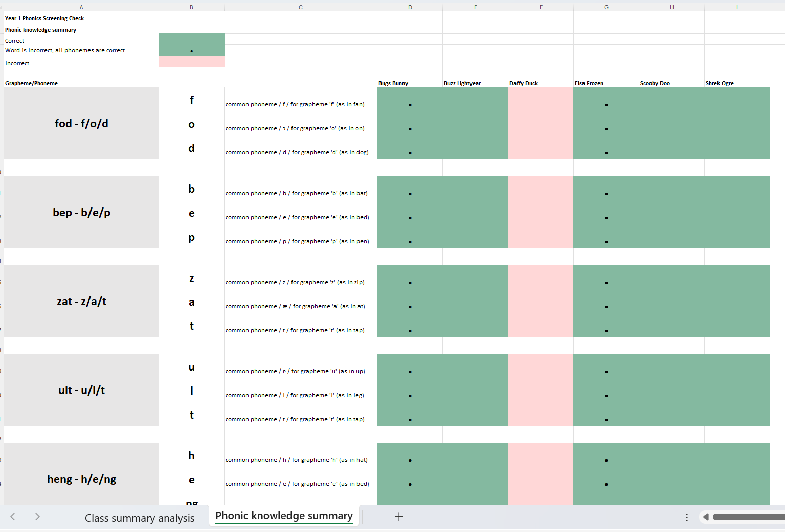The height and width of the screenshot is (532, 785).
Task: Click description 'as in bat' cell
Action: point(301,188)
